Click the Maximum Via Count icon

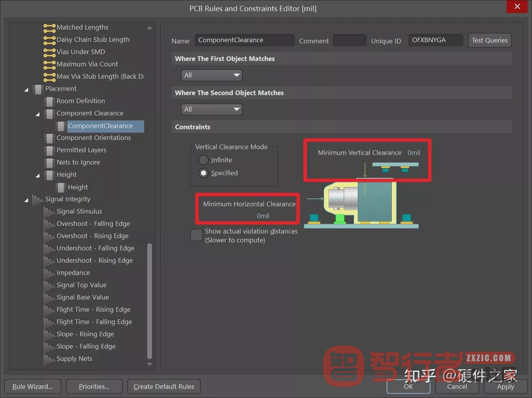[49, 65]
